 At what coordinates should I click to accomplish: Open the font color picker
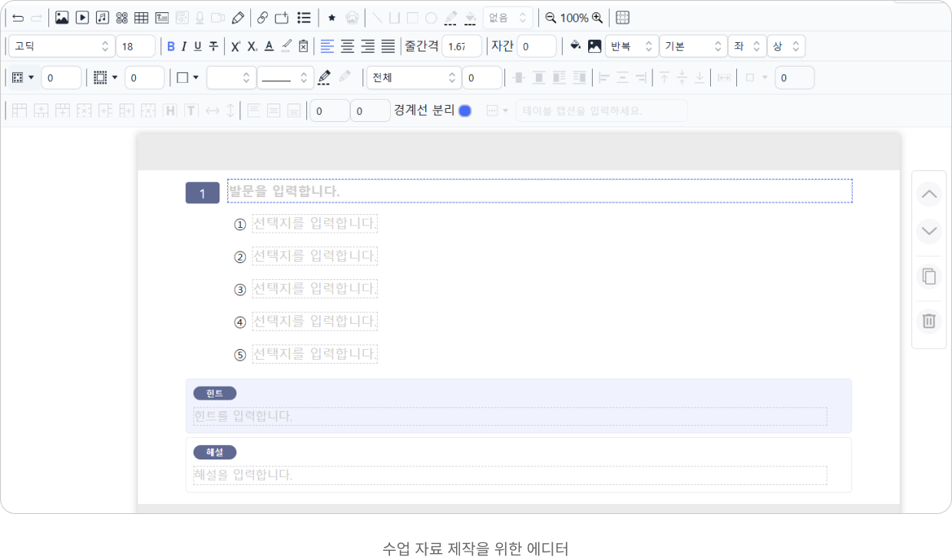pos(269,47)
